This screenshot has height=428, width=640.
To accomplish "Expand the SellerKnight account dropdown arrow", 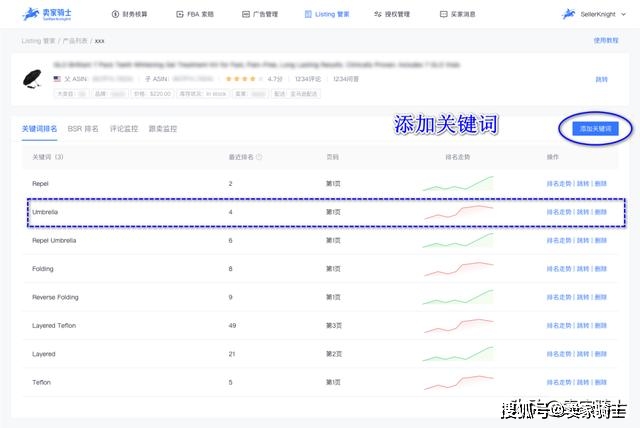I will pyautogui.click(x=623, y=14).
